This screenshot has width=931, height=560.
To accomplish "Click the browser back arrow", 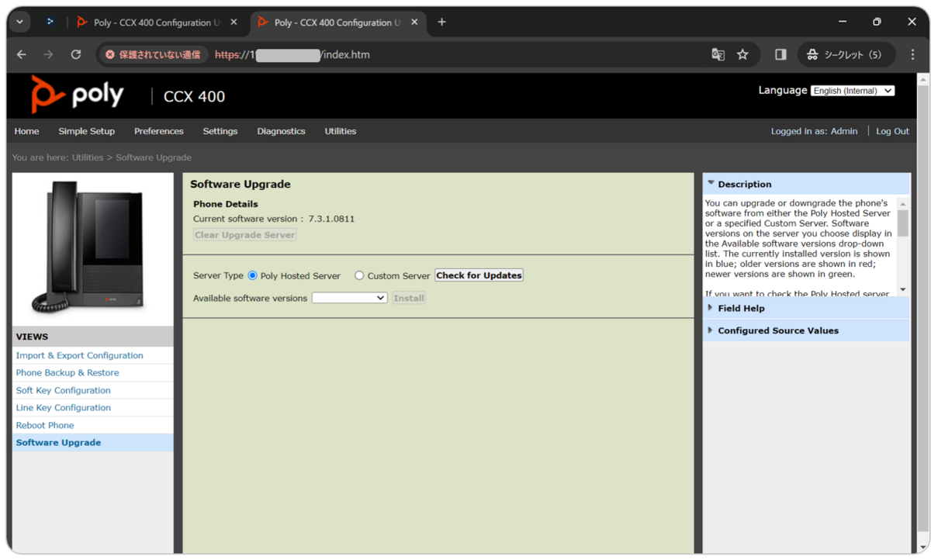I will click(x=22, y=54).
